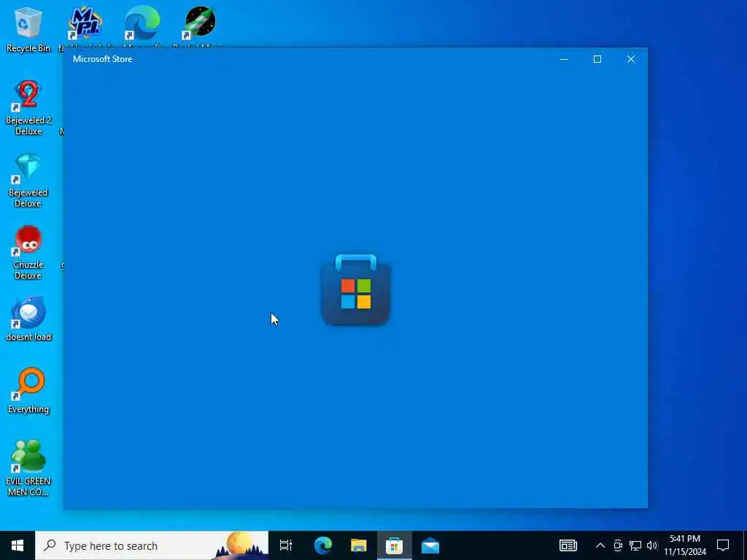
Task: Minimize the Microsoft Store window
Action: (x=564, y=59)
